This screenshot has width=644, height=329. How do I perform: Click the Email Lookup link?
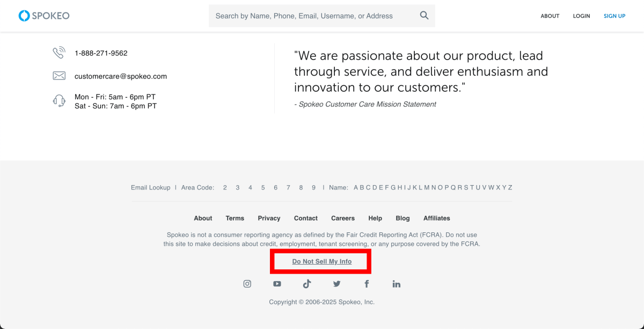point(151,187)
